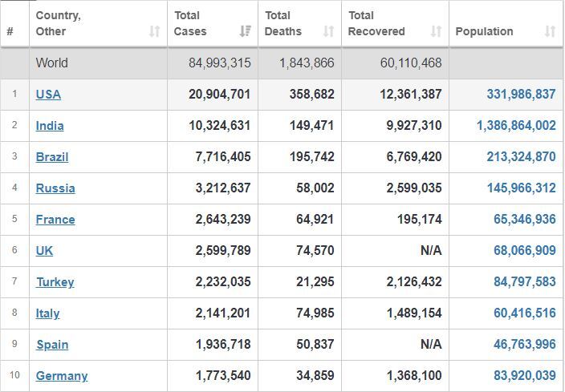Sort by Total Cases descending icon
The image size is (565, 392).
[x=246, y=31]
